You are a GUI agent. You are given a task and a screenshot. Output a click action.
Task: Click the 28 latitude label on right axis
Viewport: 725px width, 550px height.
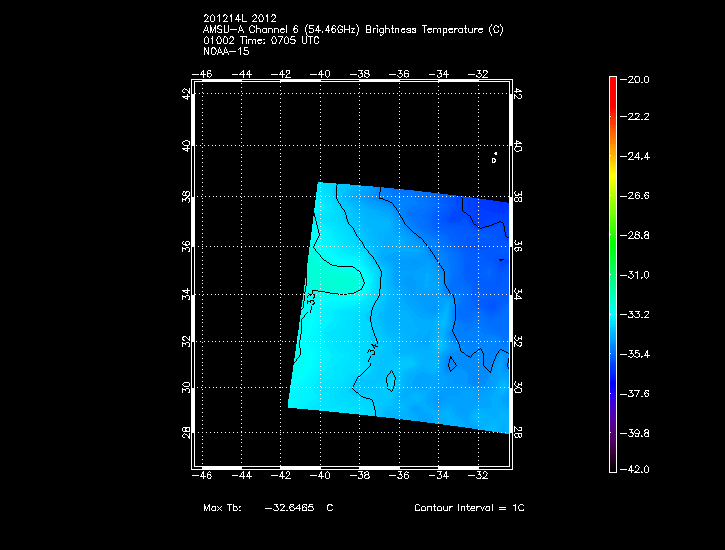point(517,431)
